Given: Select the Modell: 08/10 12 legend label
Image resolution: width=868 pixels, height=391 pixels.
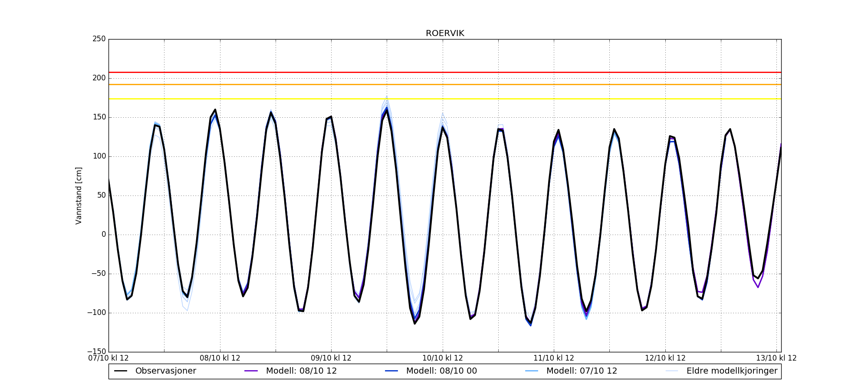Looking at the screenshot, I should pos(301,371).
